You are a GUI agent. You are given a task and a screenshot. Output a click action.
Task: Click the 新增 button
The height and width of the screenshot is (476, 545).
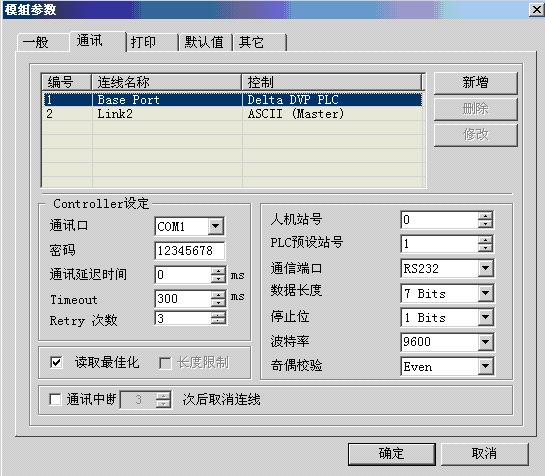coord(475,83)
